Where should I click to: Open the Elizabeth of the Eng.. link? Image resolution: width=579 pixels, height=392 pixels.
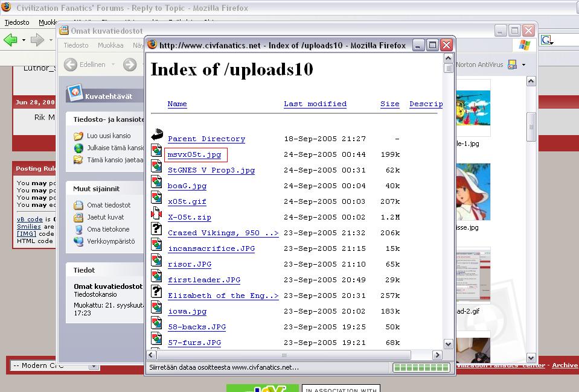pos(223,296)
